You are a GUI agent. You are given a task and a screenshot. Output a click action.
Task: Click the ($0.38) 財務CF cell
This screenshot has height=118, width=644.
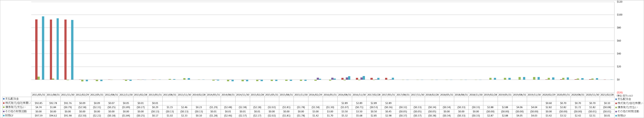click(432, 116)
